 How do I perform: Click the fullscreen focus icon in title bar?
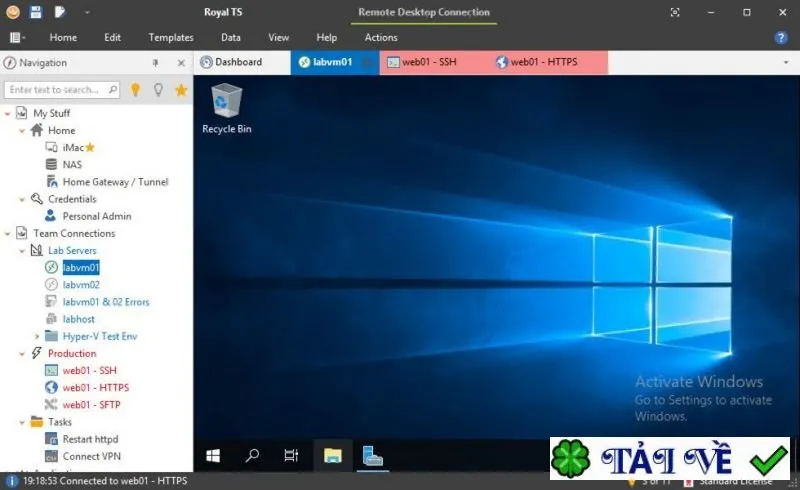674,12
